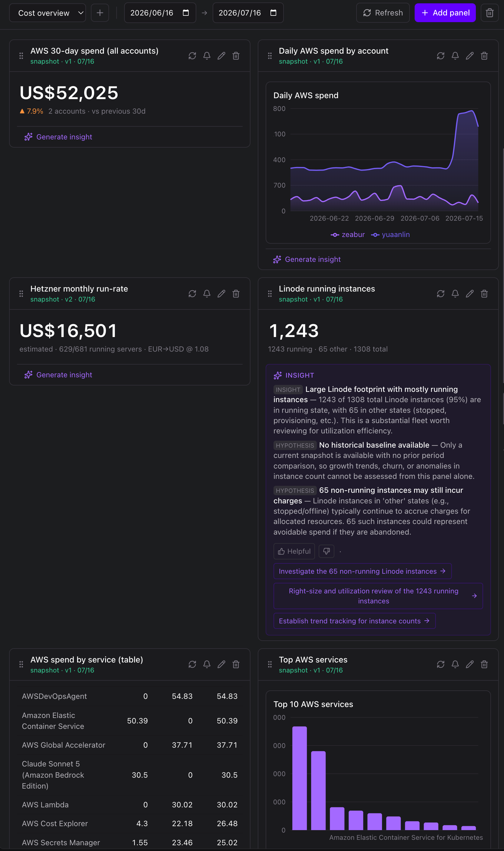Set alert bell on Linode running instances
Screen dimensions: 504x851
[455, 294]
